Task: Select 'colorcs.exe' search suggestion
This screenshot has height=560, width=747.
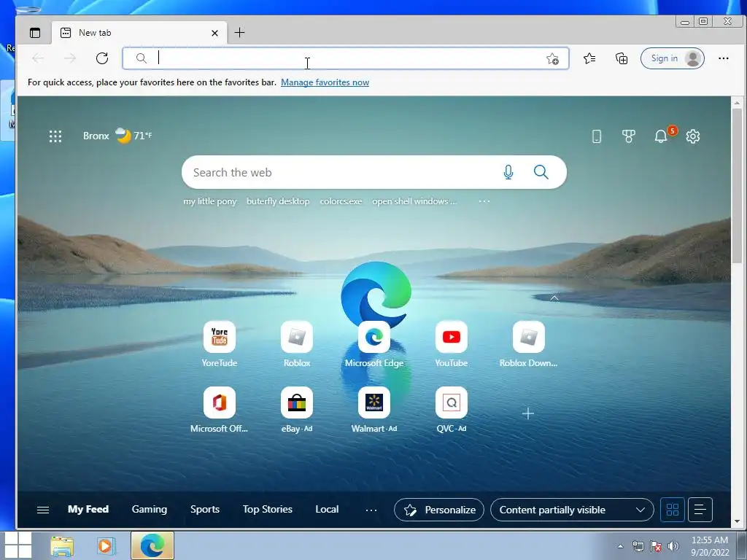Action: pyautogui.click(x=341, y=201)
